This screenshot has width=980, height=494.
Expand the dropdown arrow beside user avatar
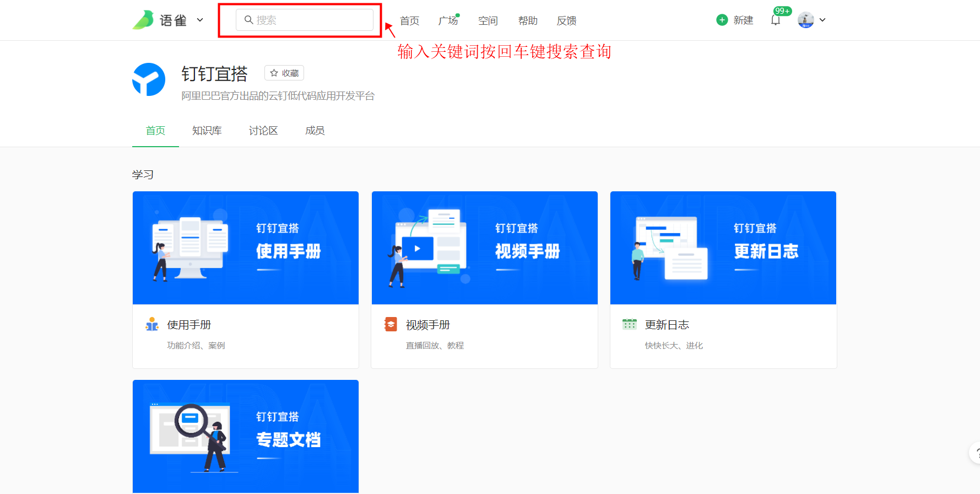822,20
